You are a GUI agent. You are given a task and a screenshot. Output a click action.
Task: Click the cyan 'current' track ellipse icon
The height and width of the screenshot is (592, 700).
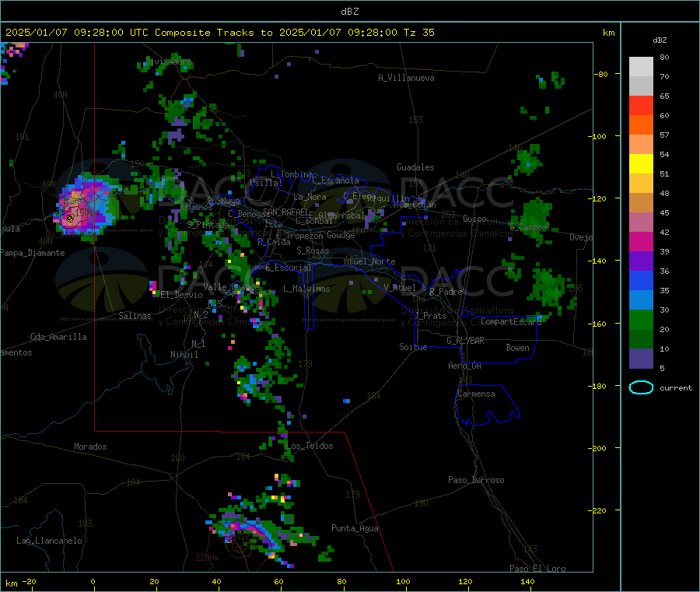(x=641, y=387)
